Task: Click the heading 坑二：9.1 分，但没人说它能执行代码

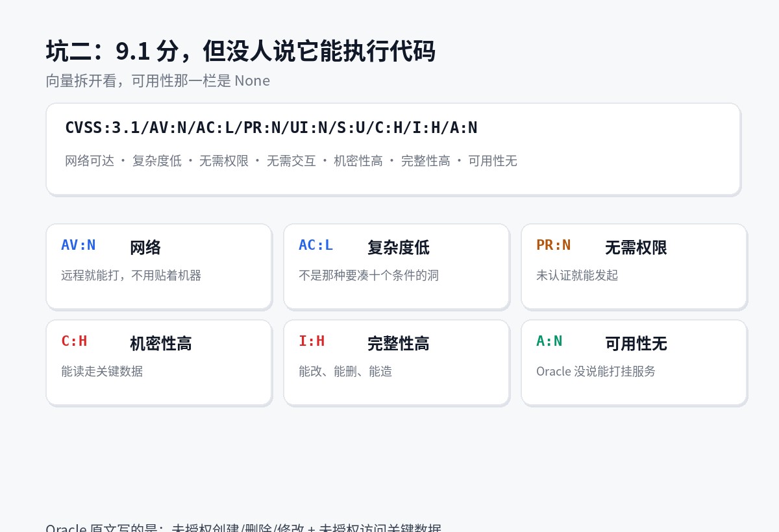Action: (240, 51)
